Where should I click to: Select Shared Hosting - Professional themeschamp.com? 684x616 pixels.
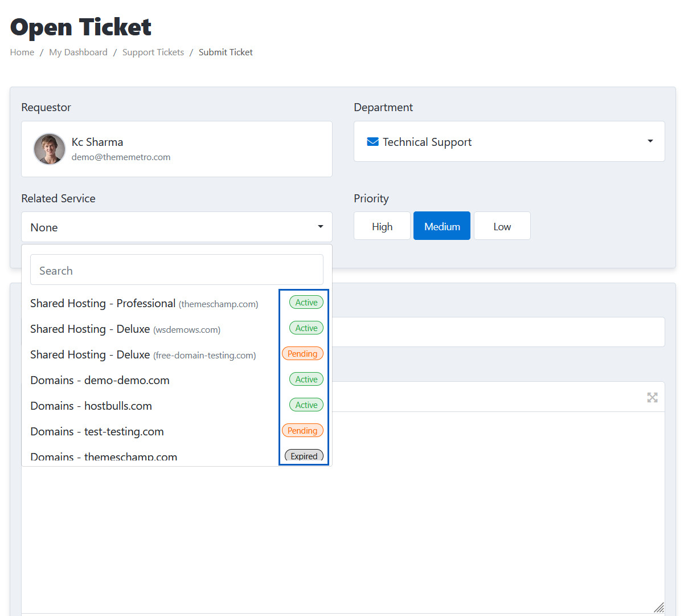144,304
